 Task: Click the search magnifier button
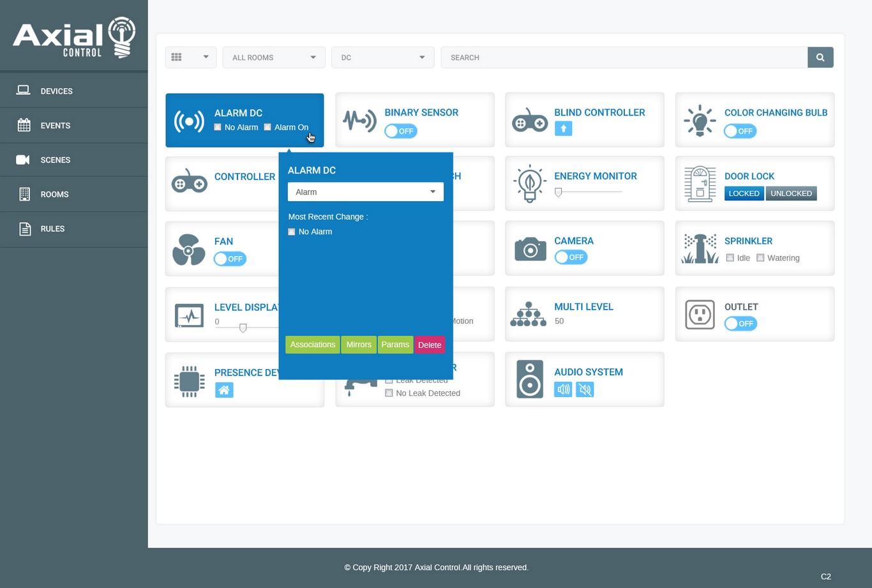click(820, 57)
